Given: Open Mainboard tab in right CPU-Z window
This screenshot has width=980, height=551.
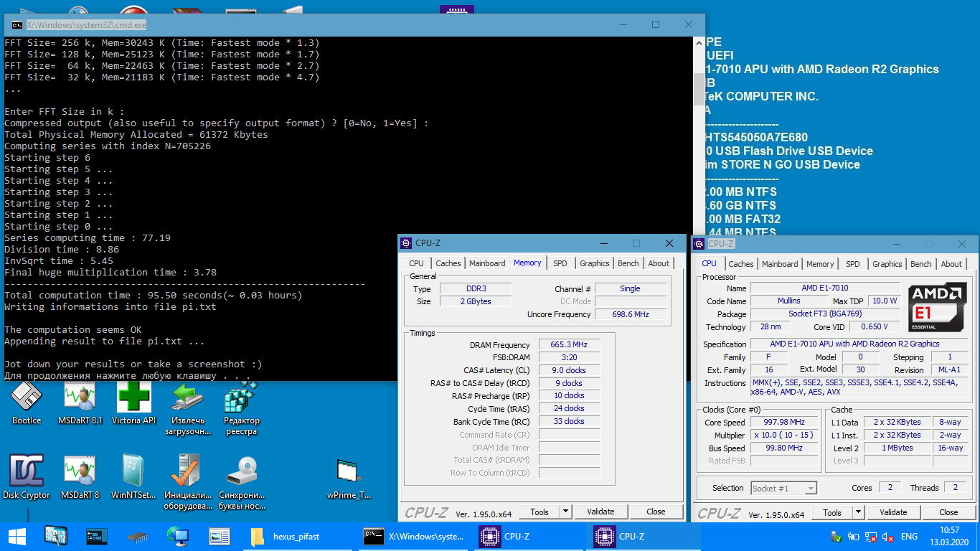Looking at the screenshot, I should (x=780, y=264).
